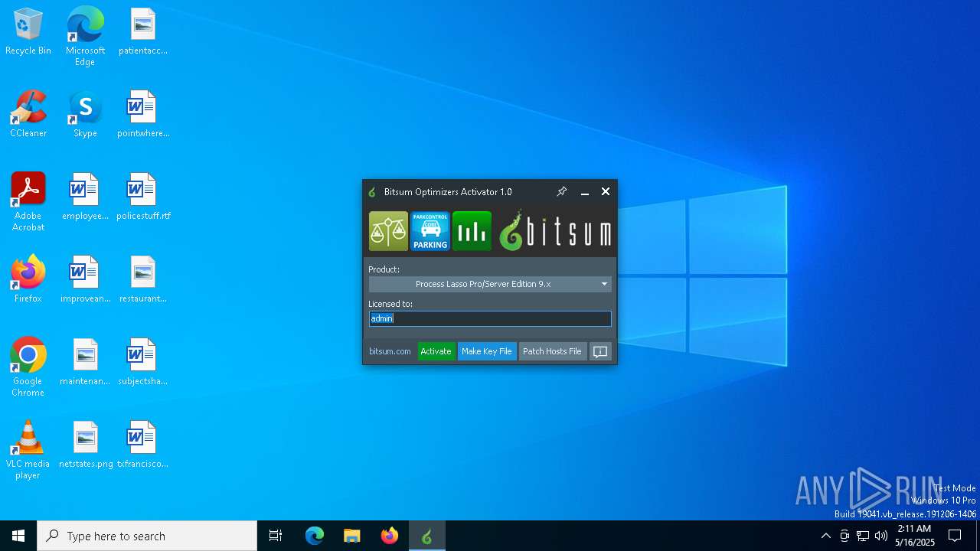Click the volume speaker tray icon

click(881, 536)
